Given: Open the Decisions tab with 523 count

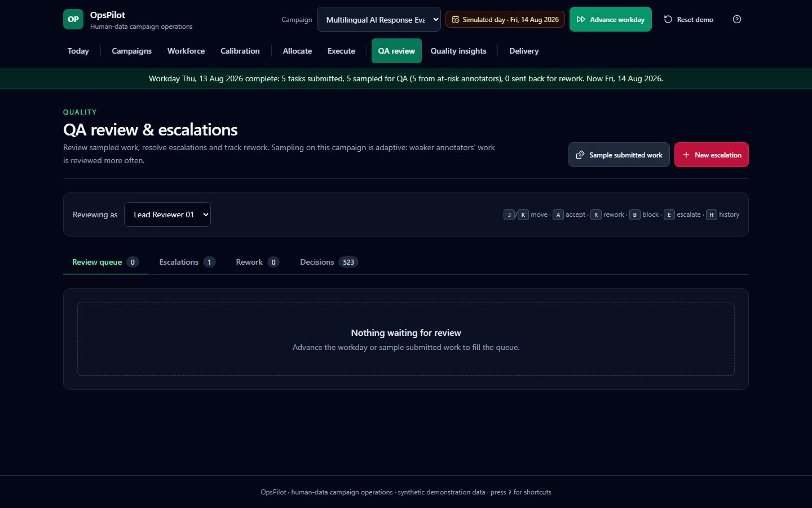Looking at the screenshot, I should tap(329, 262).
